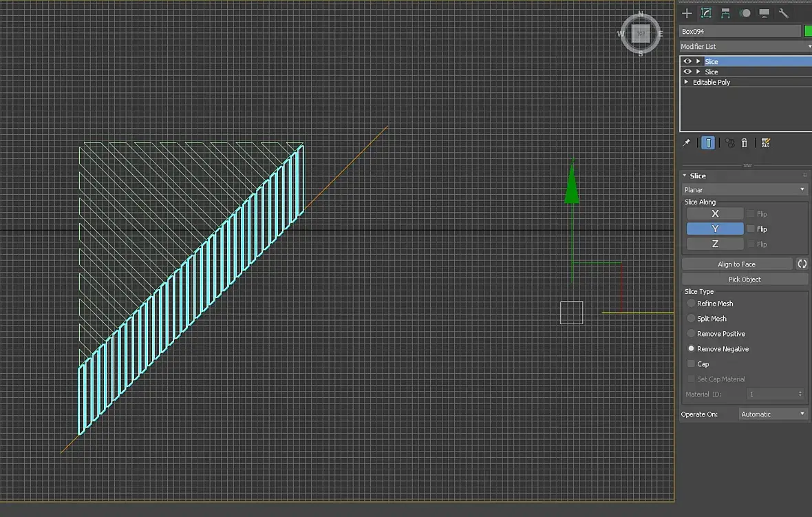
Task: Select the highlighted top Slice modifier
Action: pyautogui.click(x=711, y=62)
